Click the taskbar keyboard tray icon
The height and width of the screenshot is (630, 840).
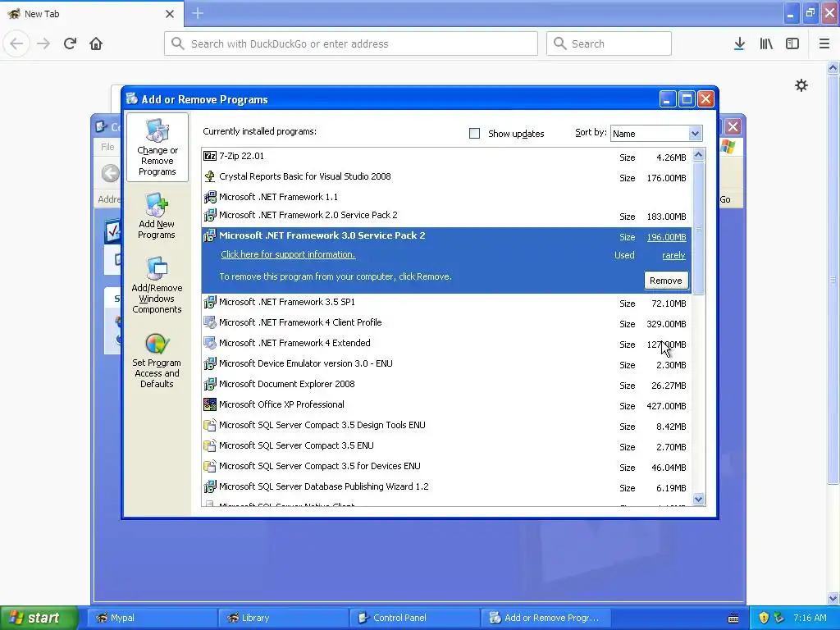click(x=733, y=619)
